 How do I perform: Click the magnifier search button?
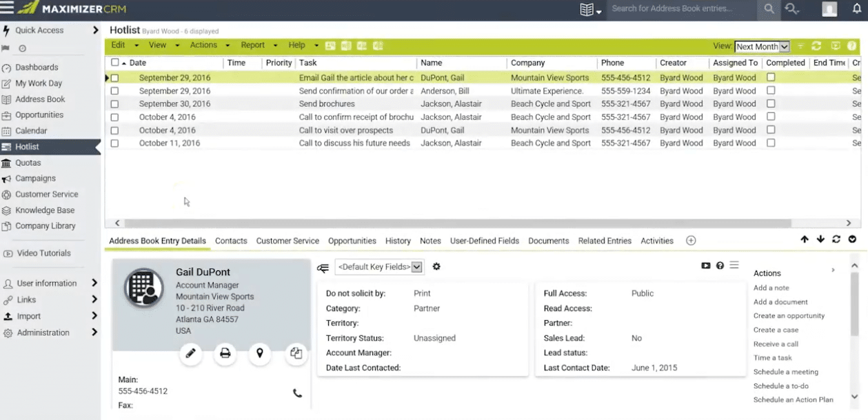click(768, 9)
